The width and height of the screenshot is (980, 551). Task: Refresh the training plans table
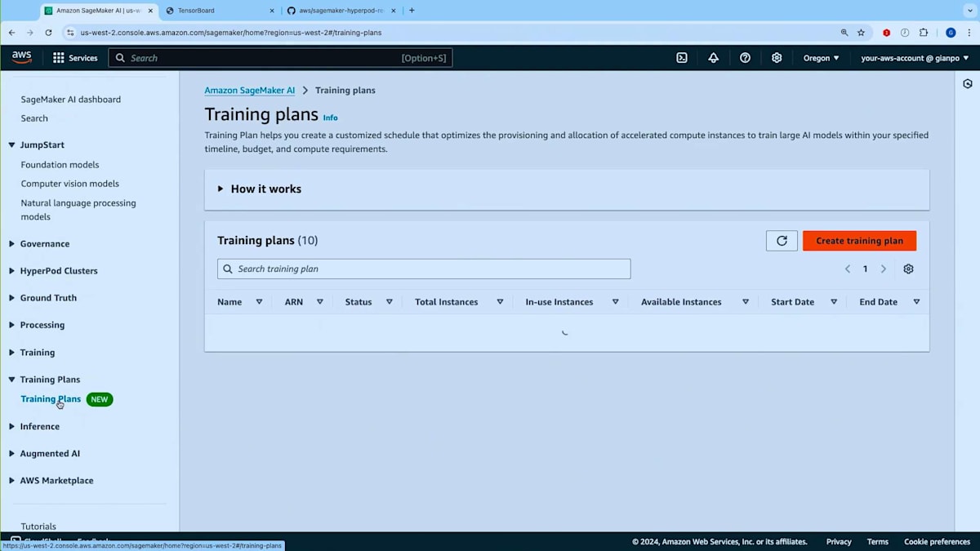pyautogui.click(x=782, y=241)
